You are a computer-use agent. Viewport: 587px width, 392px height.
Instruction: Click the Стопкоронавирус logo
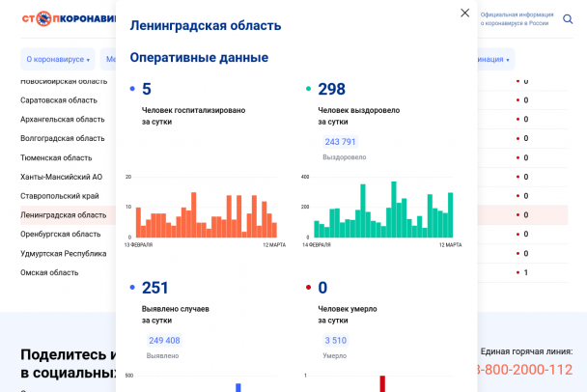pyautogui.click(x=69, y=18)
